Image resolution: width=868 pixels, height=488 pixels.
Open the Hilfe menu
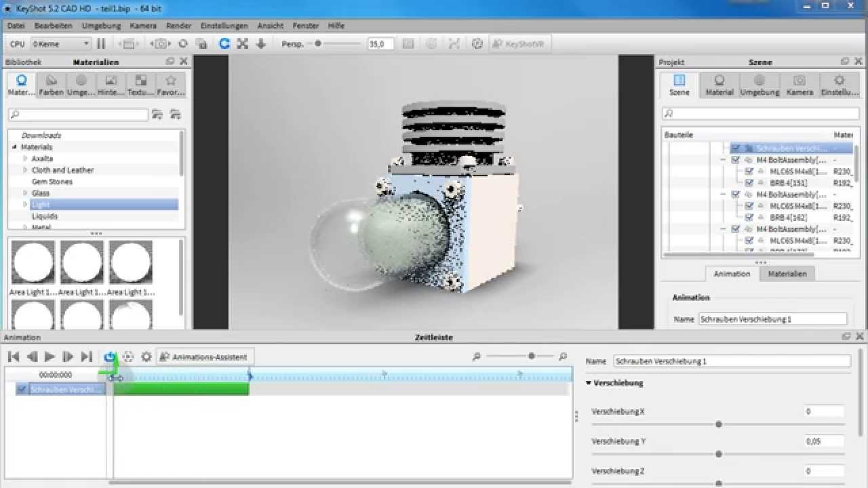tap(336, 26)
